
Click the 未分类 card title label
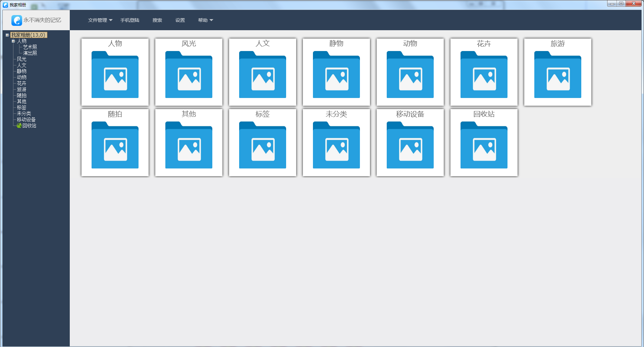click(336, 114)
